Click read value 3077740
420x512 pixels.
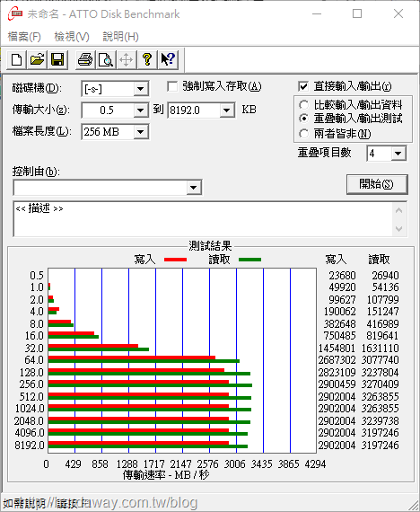pyautogui.click(x=381, y=360)
